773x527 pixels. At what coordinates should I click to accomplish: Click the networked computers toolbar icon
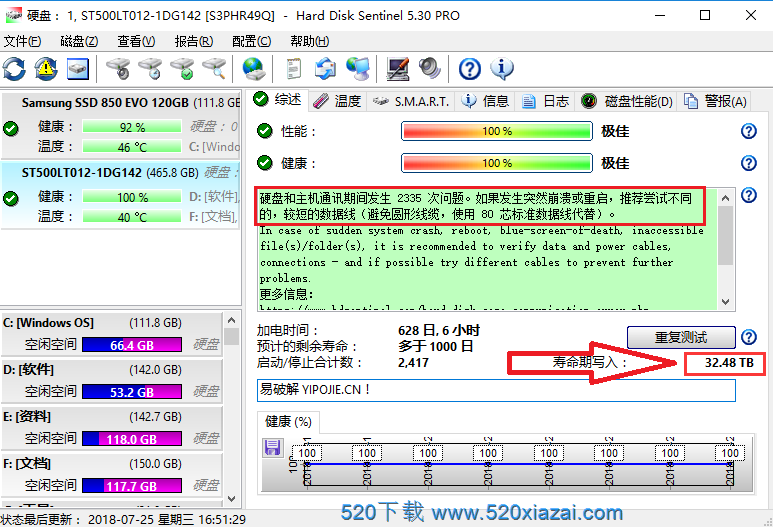pyautogui.click(x=357, y=69)
